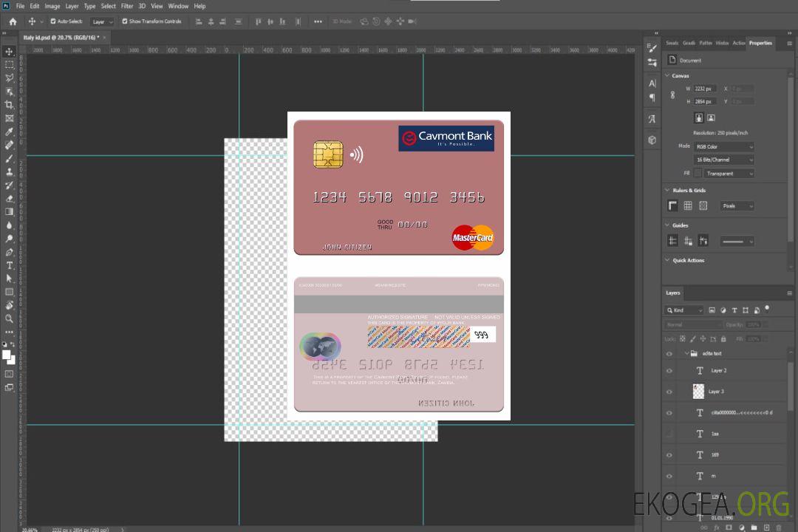This screenshot has width=798, height=532.
Task: Select the Lasso tool
Action: pos(9,78)
